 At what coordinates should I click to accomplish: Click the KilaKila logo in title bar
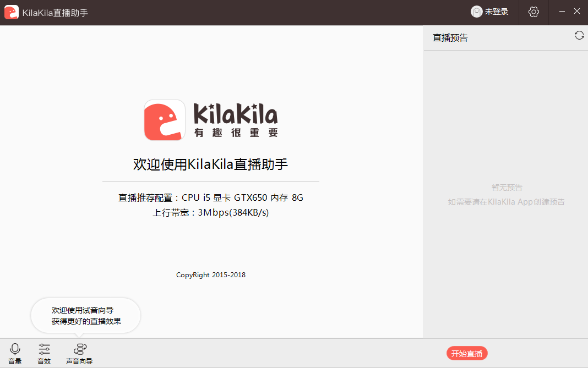click(12, 12)
